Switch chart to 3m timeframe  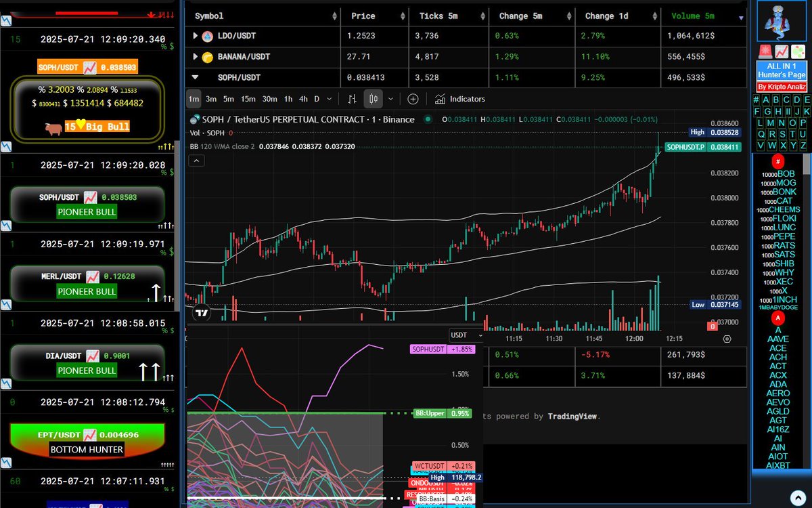coord(211,99)
